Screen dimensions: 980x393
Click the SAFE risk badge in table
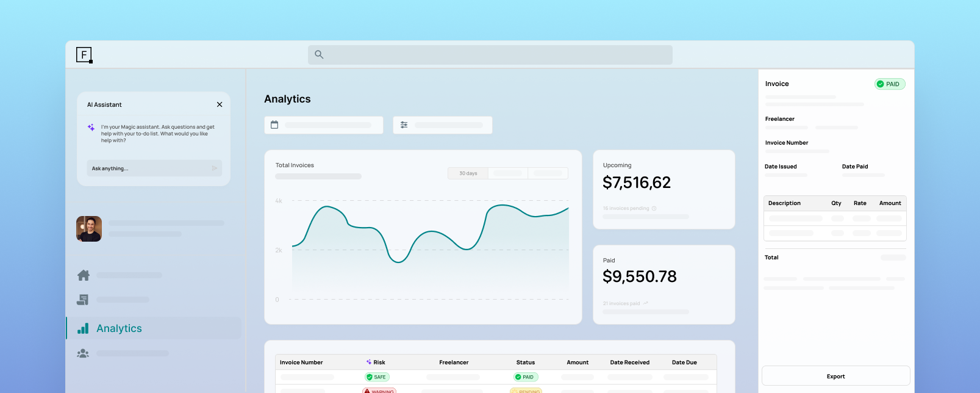(377, 377)
